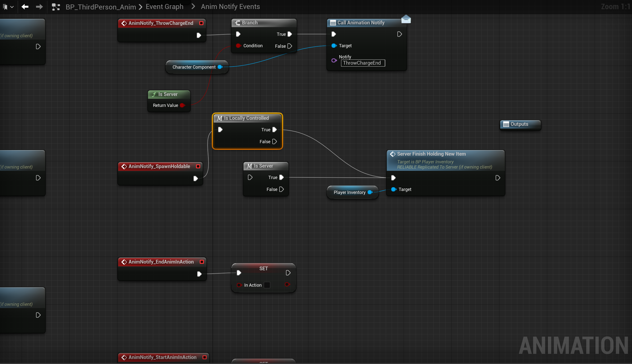Click the red delegate pin on AnimNotify_SpawnHoldable
The width and height of the screenshot is (632, 364).
(198, 167)
